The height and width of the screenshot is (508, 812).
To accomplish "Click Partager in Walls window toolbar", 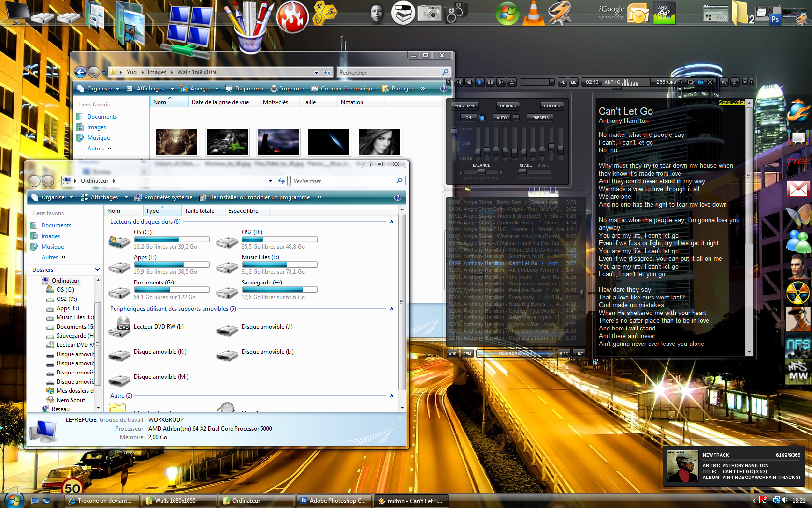I will click(x=398, y=89).
